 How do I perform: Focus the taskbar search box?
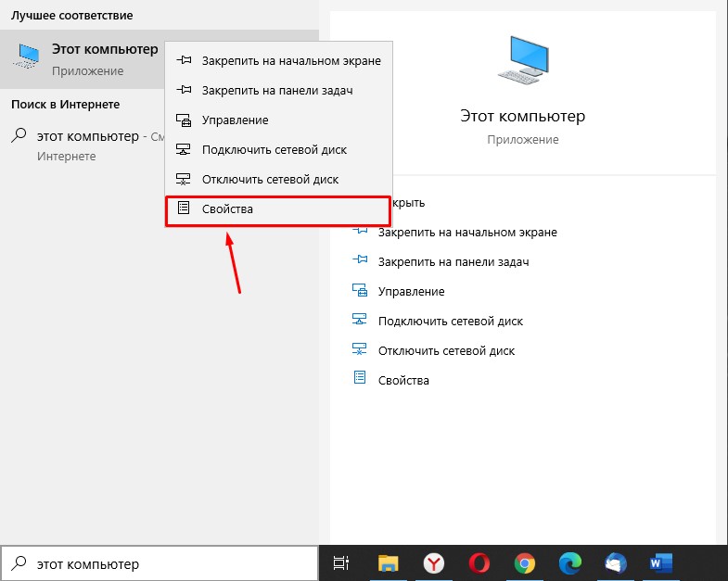point(160,563)
